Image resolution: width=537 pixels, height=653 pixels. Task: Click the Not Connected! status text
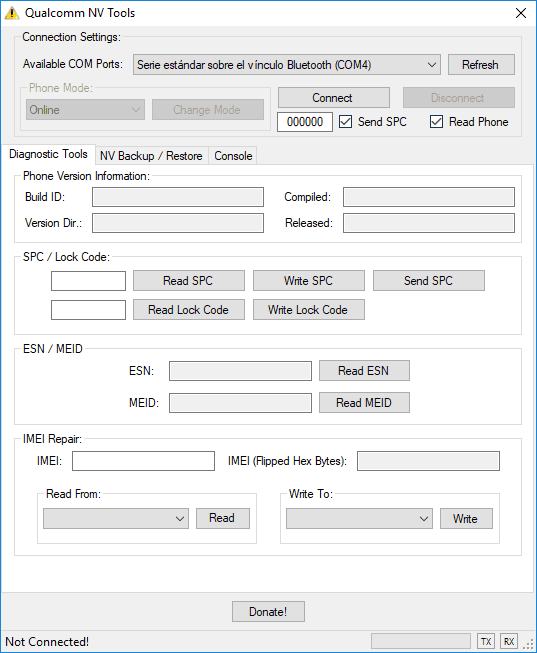pos(47,642)
